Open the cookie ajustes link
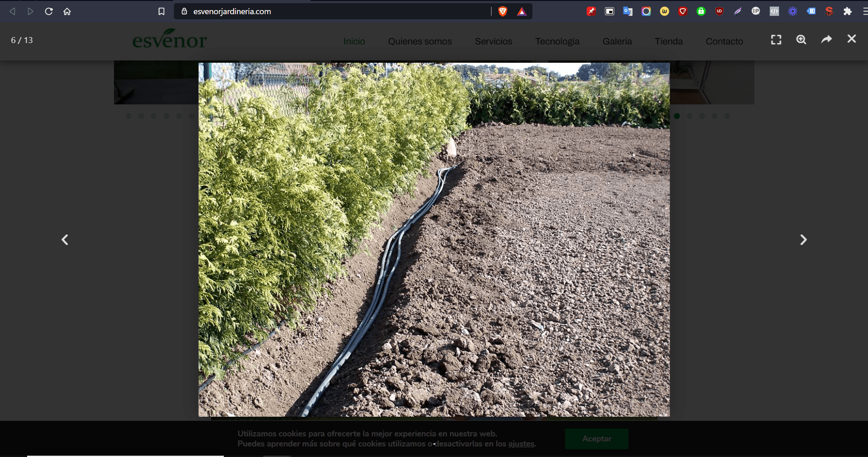The image size is (868, 457). pos(521,444)
